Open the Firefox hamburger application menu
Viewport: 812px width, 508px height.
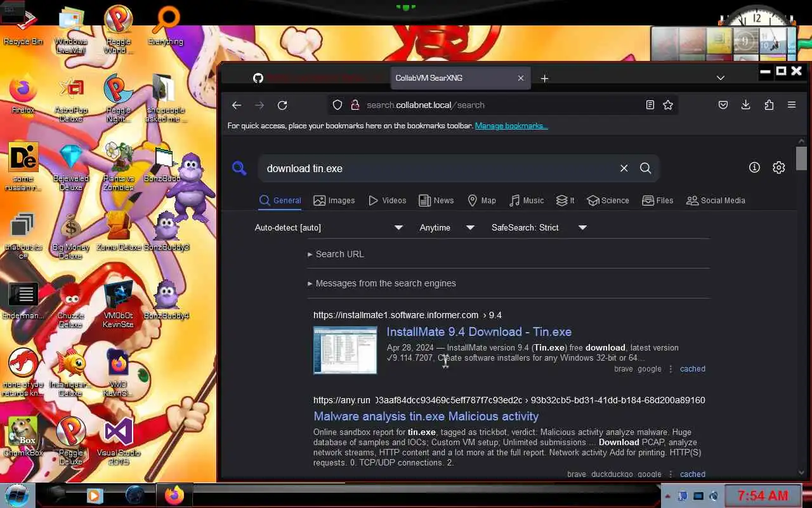click(792, 105)
